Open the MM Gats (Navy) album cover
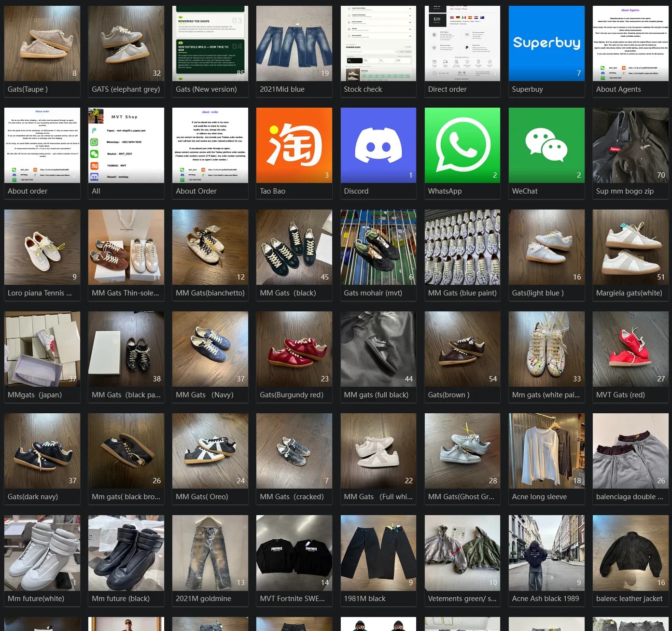 210,349
